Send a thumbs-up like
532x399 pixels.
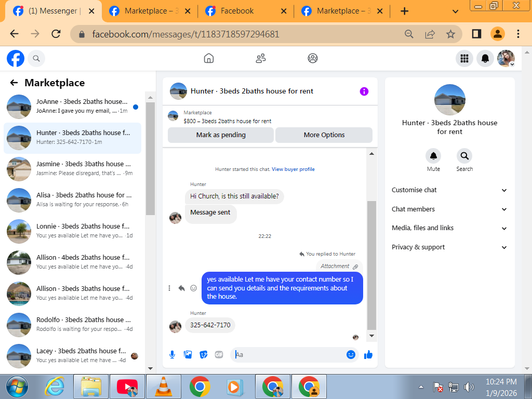[368, 354]
